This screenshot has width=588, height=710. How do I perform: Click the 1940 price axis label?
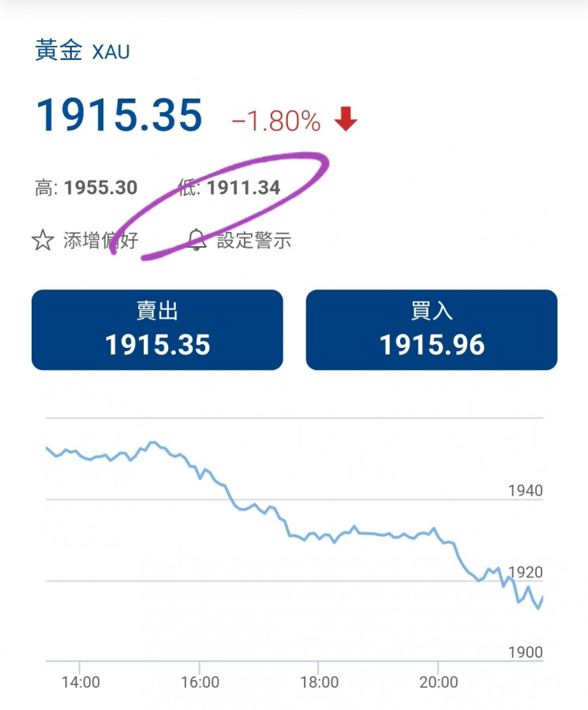coord(525,491)
